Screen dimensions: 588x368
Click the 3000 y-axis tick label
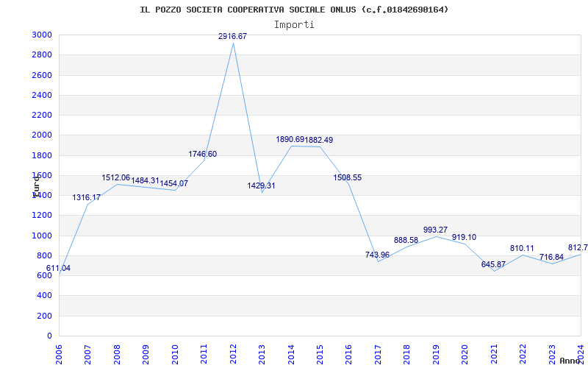(42, 35)
